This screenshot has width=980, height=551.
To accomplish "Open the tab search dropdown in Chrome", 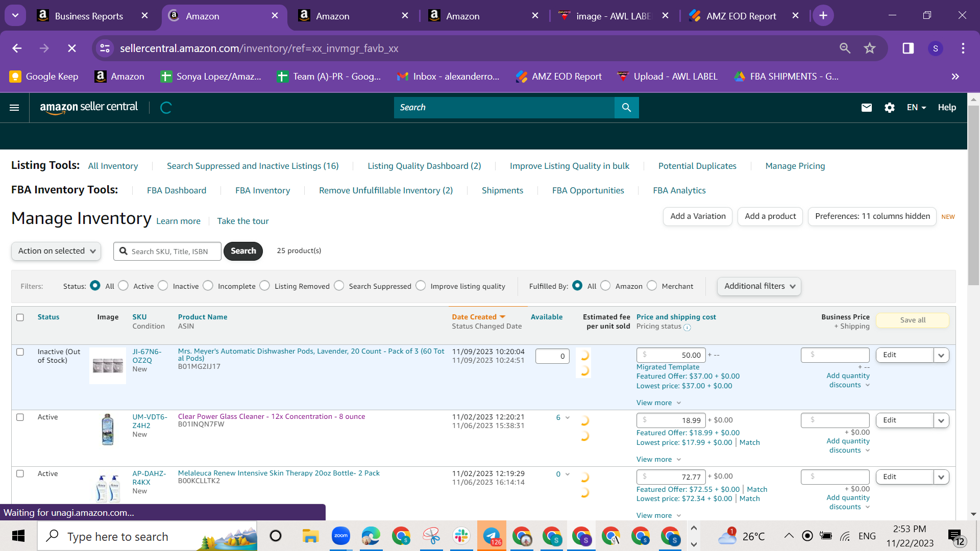I will (x=15, y=16).
